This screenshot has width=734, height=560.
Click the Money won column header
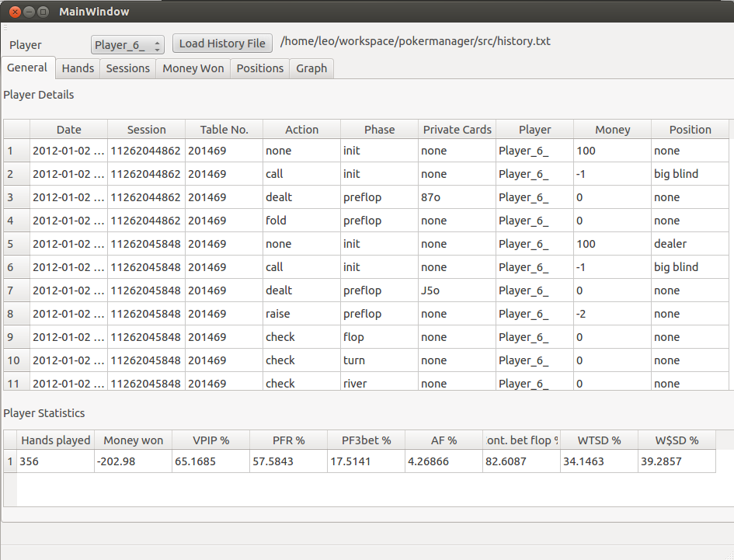[x=134, y=440]
